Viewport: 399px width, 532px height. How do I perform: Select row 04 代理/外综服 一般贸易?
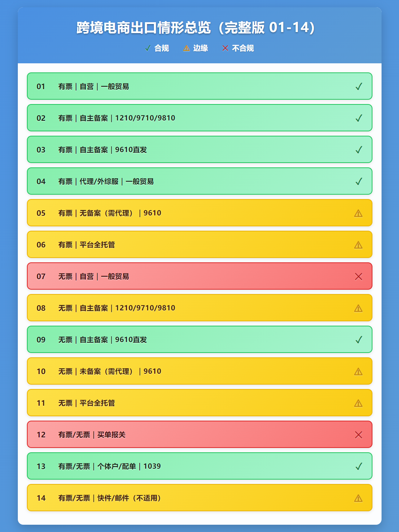200,181
